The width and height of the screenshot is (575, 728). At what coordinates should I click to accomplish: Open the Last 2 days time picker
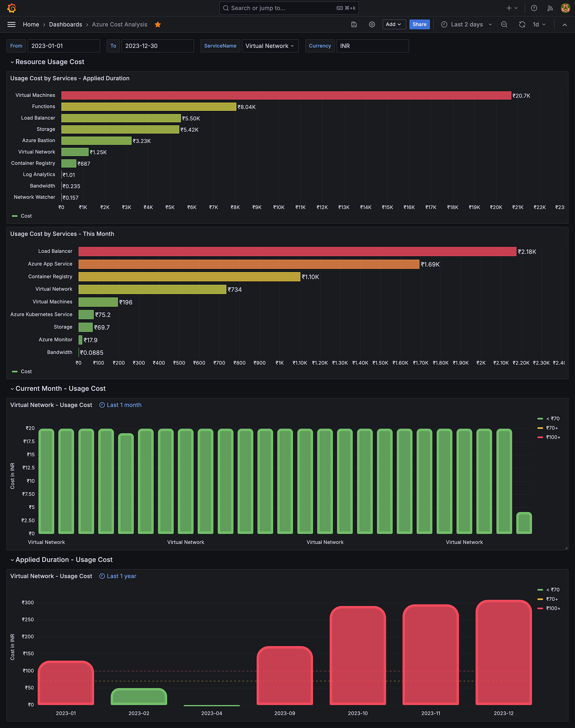coord(466,24)
